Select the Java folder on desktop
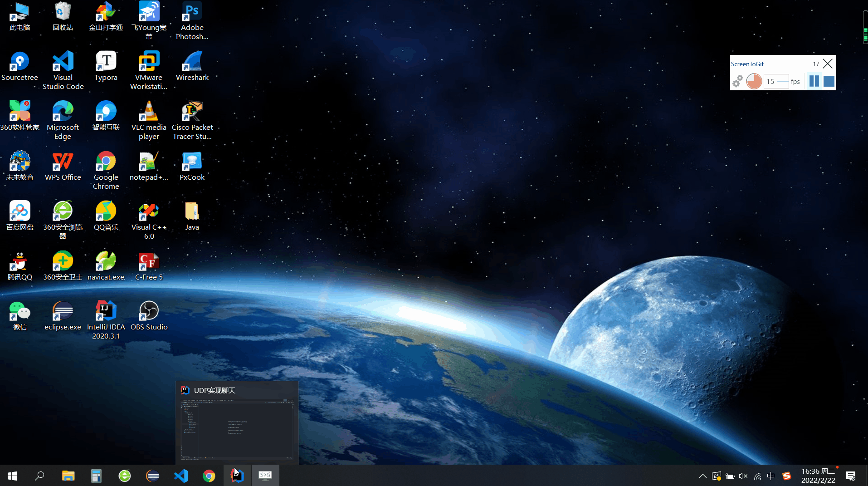Screen dimensions: 868x486 (x=192, y=216)
